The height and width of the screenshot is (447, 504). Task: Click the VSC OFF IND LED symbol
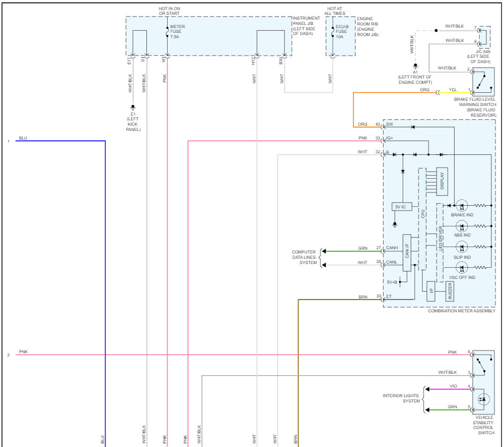(x=462, y=267)
